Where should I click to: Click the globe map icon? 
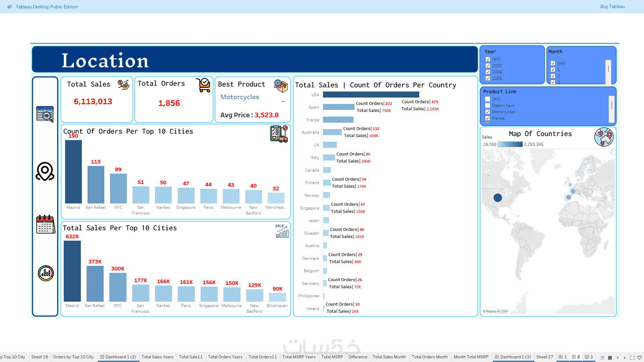point(604,137)
